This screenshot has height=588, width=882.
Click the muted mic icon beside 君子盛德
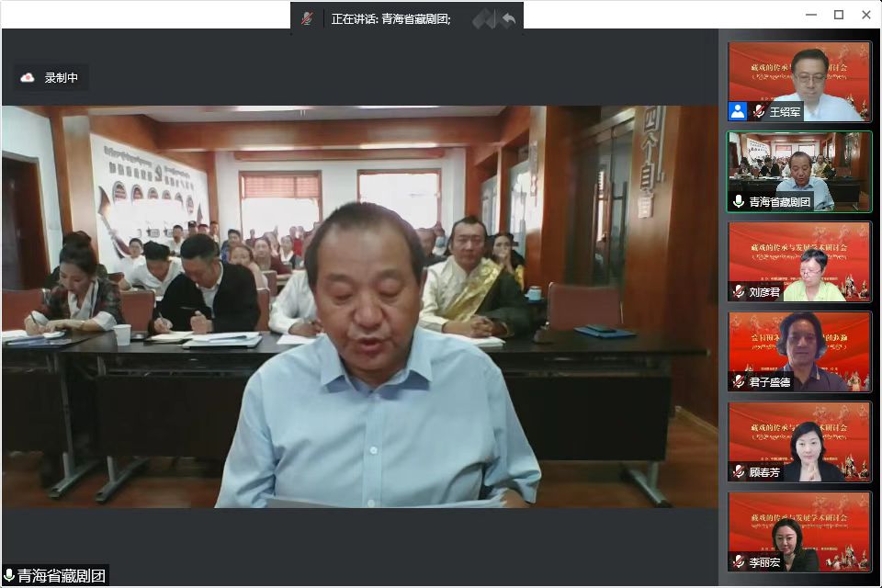tap(738, 381)
